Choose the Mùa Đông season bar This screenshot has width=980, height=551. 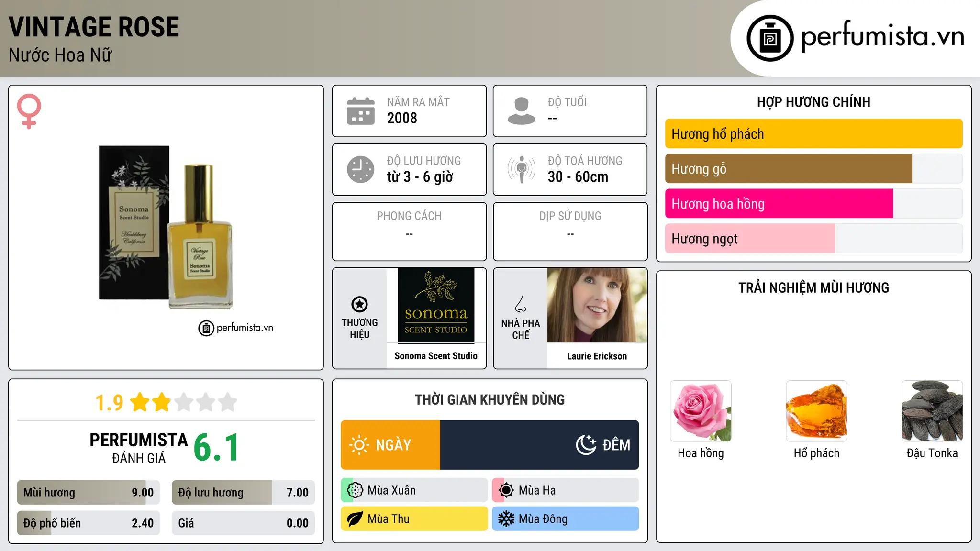[566, 519]
